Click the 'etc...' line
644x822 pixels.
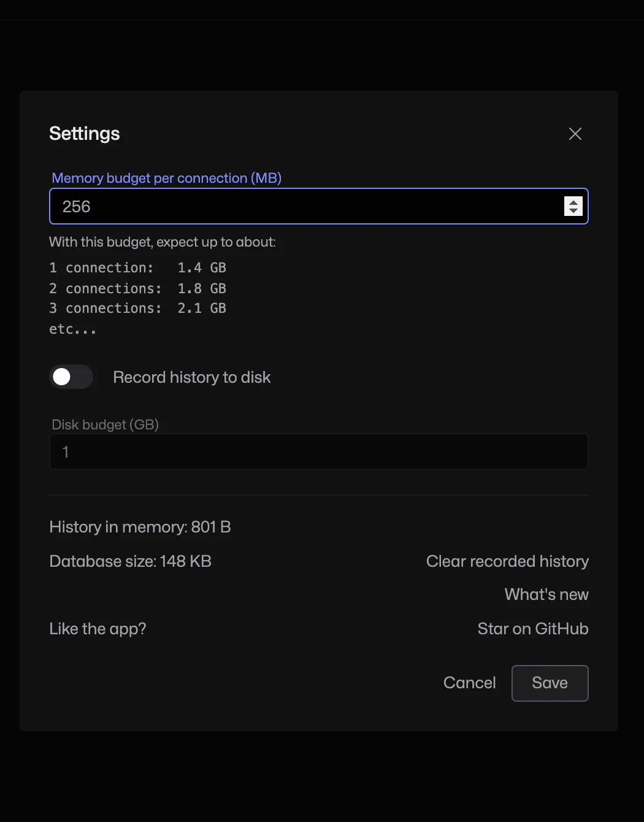pyautogui.click(x=73, y=329)
